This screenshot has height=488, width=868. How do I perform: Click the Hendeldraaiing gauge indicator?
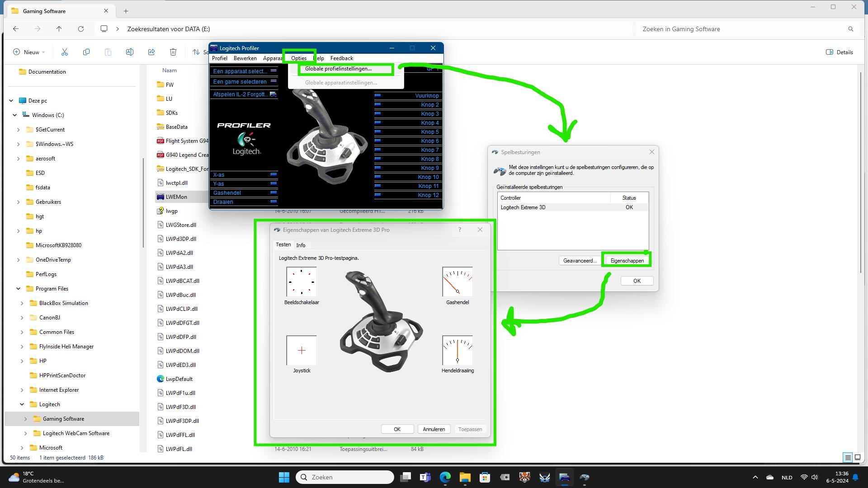click(457, 350)
